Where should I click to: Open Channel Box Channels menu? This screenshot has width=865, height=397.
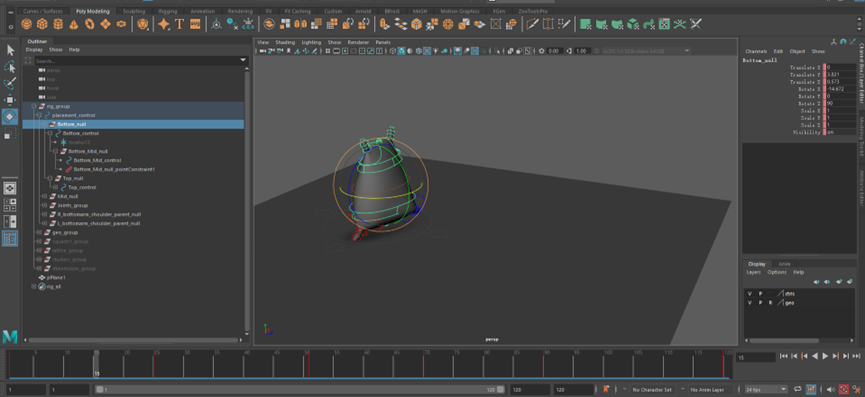click(756, 51)
